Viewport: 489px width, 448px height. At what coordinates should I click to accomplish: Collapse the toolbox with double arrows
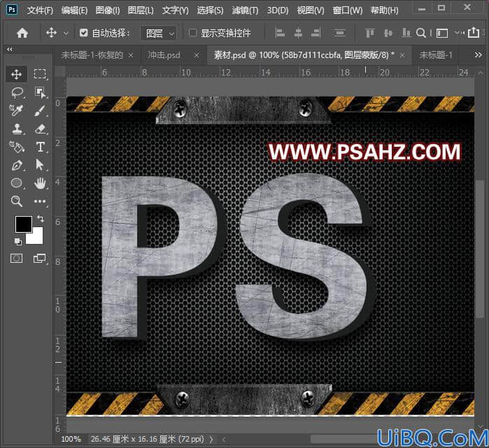pyautogui.click(x=10, y=49)
